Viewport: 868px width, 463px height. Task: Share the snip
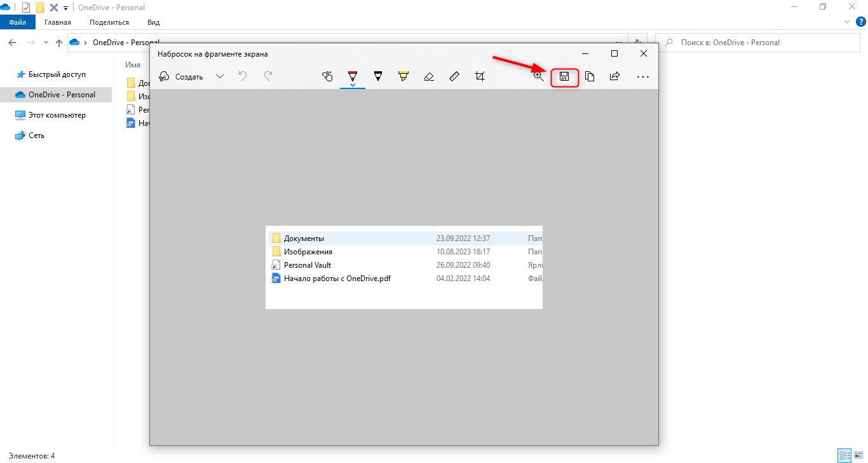pos(614,76)
